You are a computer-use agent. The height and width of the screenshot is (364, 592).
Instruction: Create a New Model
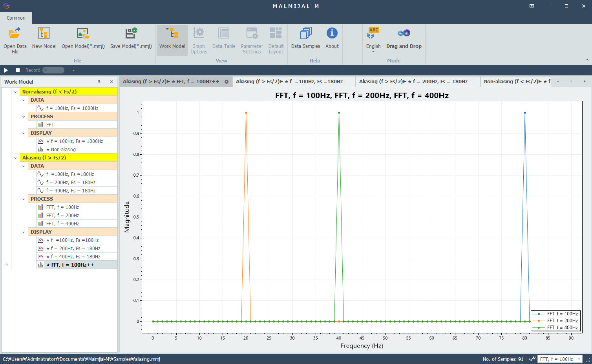point(44,40)
